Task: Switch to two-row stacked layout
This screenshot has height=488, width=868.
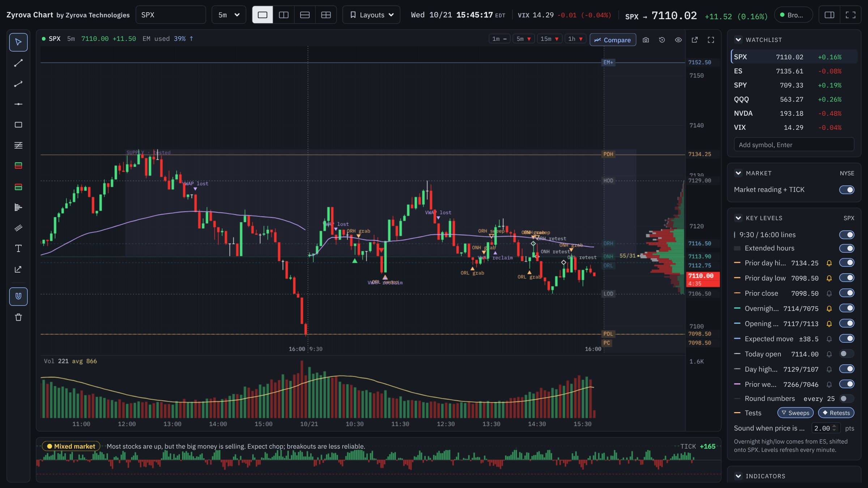Action: (x=305, y=15)
